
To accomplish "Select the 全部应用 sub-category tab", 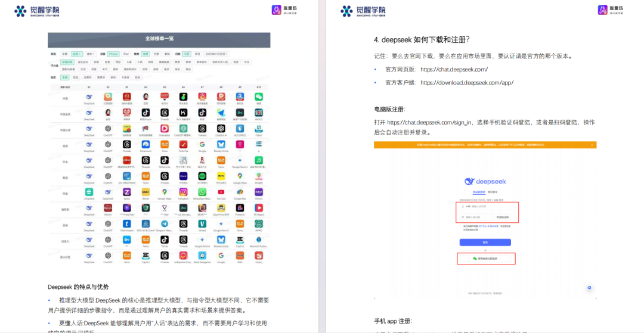I will (67, 63).
